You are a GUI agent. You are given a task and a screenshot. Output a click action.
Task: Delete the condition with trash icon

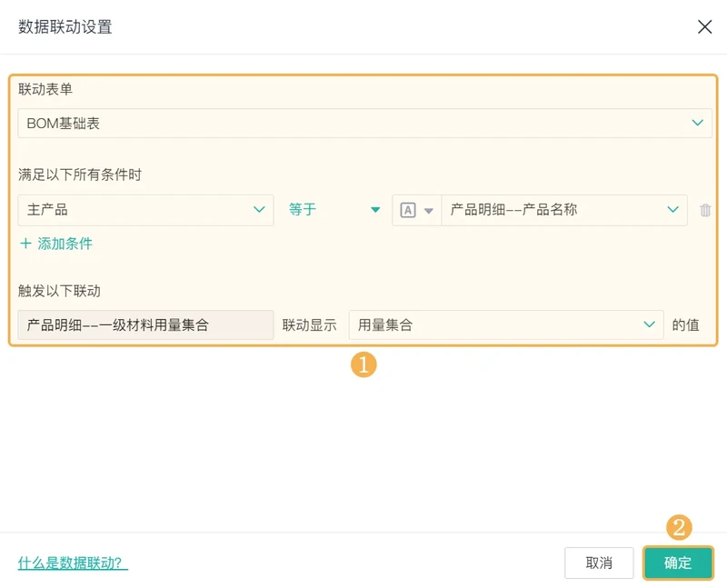pyautogui.click(x=705, y=210)
